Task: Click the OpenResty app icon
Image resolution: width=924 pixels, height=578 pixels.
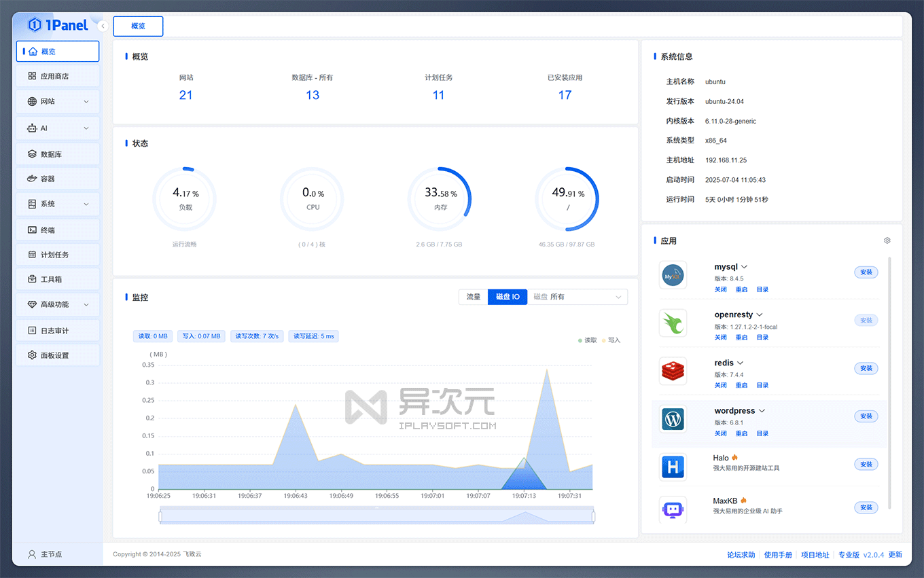Action: point(673,323)
